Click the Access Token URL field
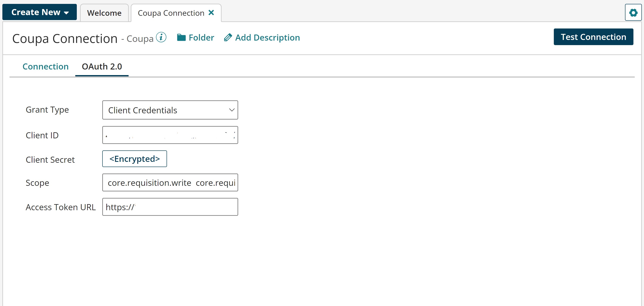Image resolution: width=644 pixels, height=306 pixels. point(170,207)
